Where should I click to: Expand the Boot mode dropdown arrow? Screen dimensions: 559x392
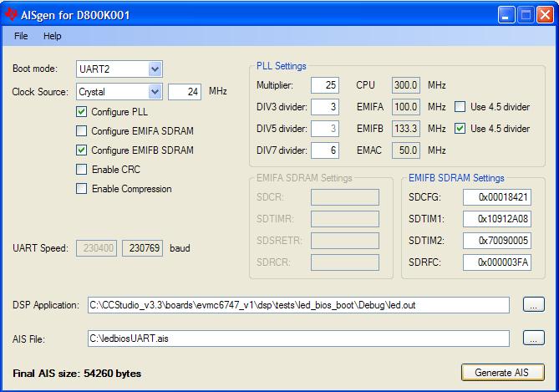[155, 69]
